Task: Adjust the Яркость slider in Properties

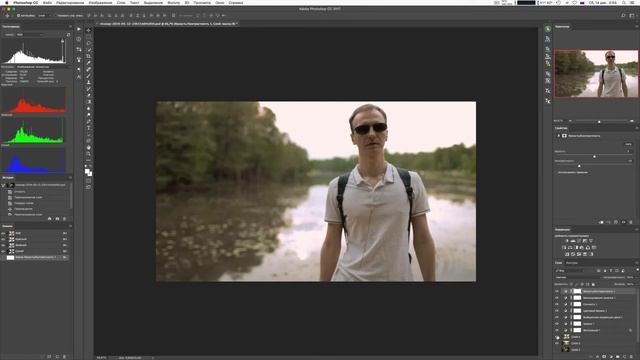Action: pyautogui.click(x=594, y=156)
